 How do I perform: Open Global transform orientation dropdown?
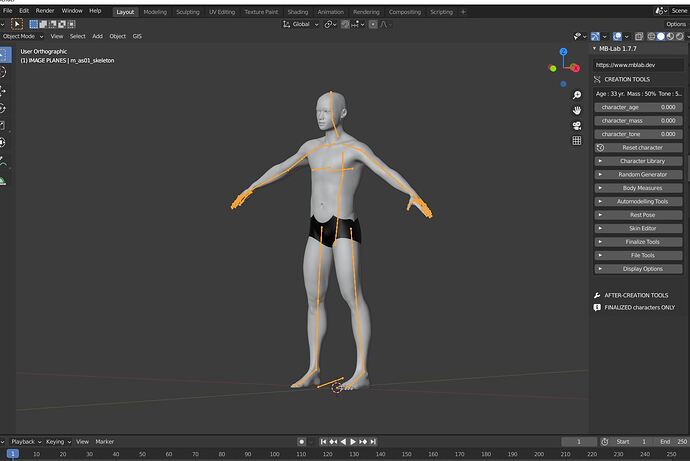(x=300, y=24)
